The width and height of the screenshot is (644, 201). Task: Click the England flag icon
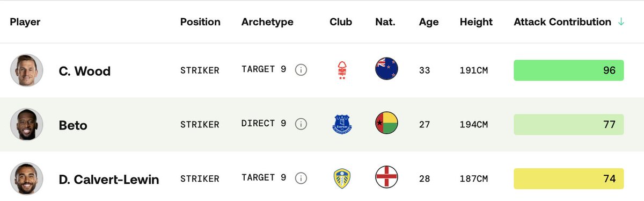(x=386, y=177)
